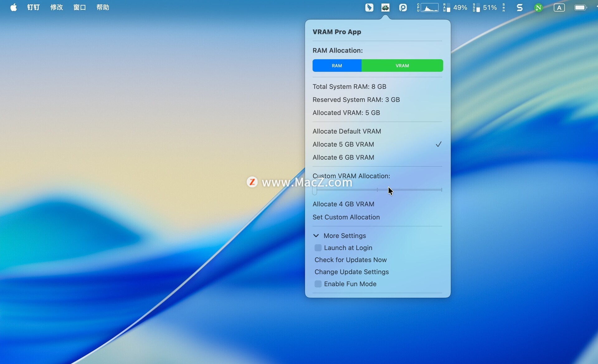Click the green VRAM segment of allocation bar
The width and height of the screenshot is (598, 364).
pyautogui.click(x=402, y=66)
